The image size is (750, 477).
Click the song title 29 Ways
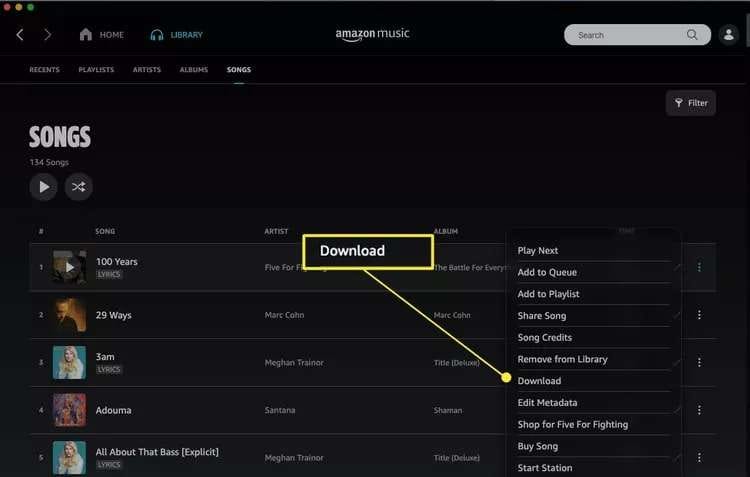113,315
